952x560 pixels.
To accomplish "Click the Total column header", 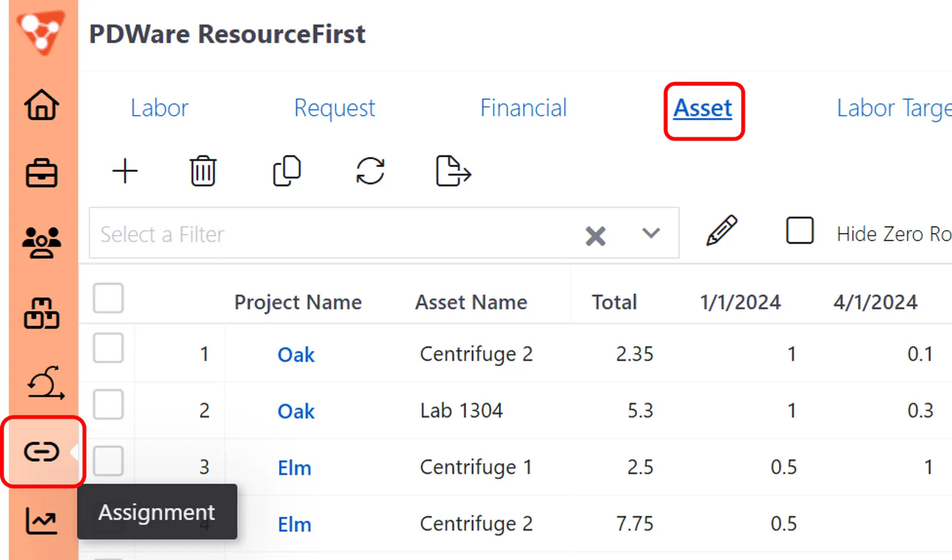I will [x=614, y=303].
